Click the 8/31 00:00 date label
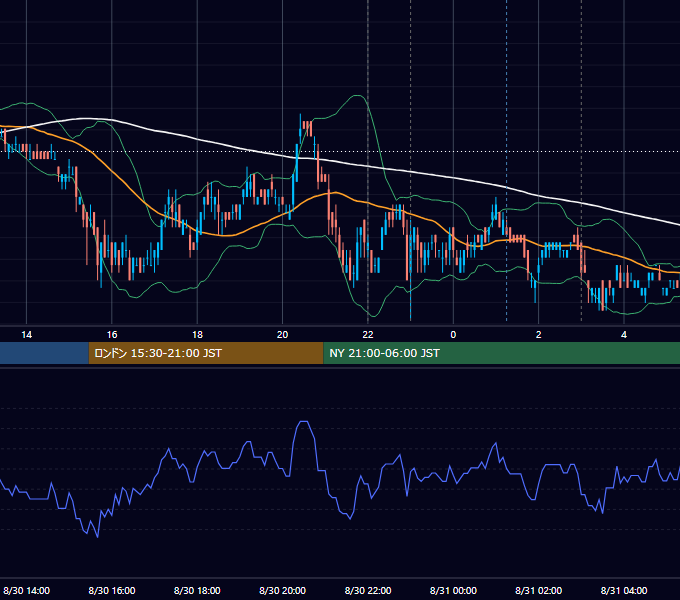This screenshot has height=600, width=680. (453, 590)
